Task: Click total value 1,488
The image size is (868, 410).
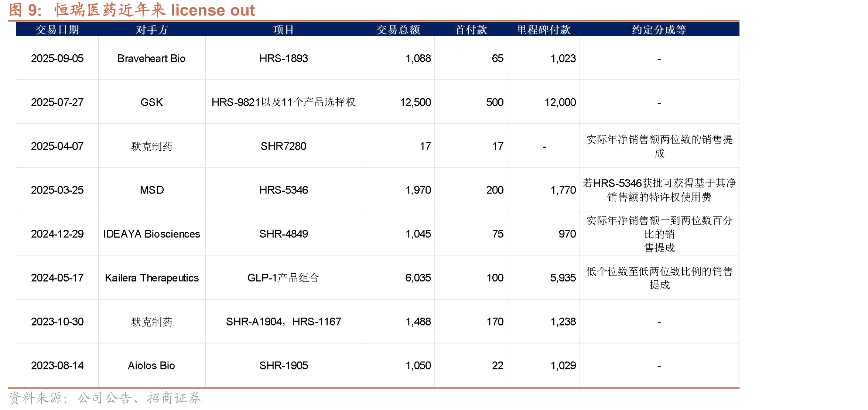Action: [x=418, y=322]
